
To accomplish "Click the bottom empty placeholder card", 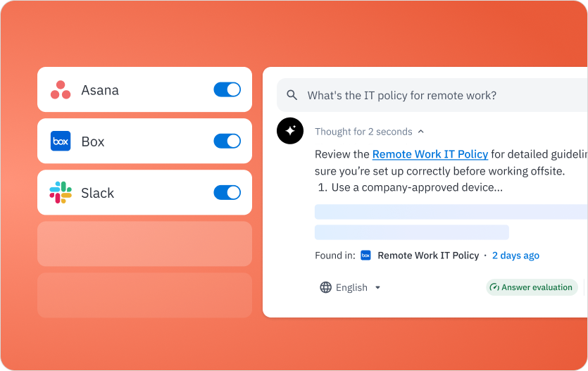I will tap(144, 295).
